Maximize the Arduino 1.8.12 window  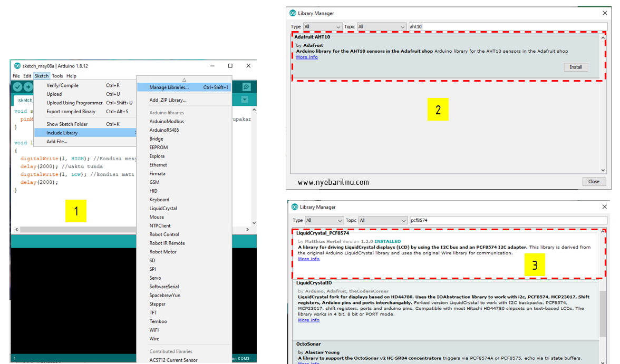point(230,66)
